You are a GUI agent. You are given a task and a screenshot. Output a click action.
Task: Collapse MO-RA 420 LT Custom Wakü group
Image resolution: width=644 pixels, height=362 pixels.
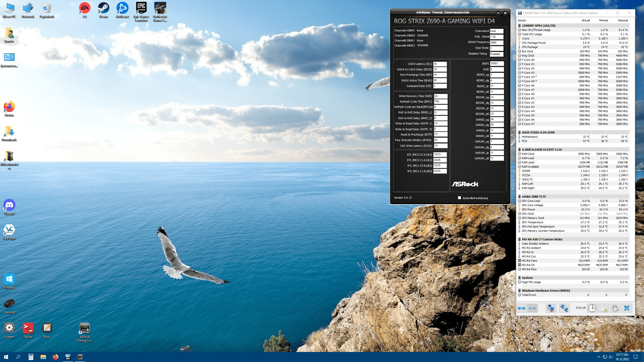pos(519,239)
